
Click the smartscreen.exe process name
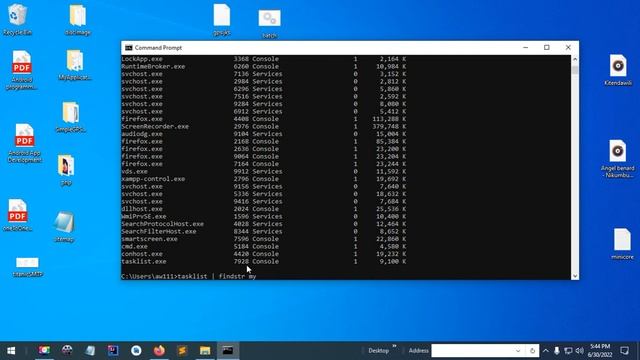pos(149,239)
